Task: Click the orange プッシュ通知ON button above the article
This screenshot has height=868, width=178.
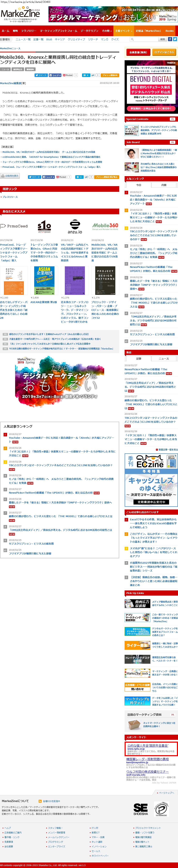Action: point(110,75)
